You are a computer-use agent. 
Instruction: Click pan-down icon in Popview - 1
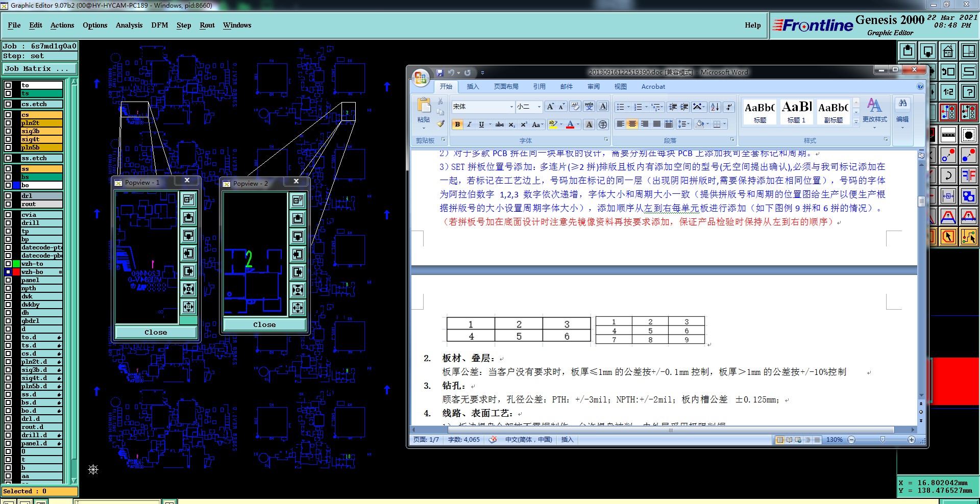(x=188, y=235)
